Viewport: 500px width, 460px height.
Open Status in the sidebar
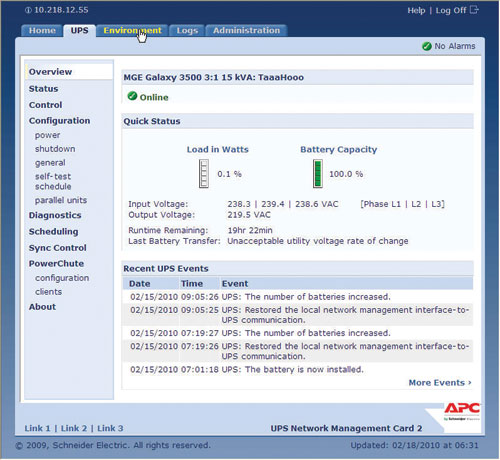coord(43,89)
